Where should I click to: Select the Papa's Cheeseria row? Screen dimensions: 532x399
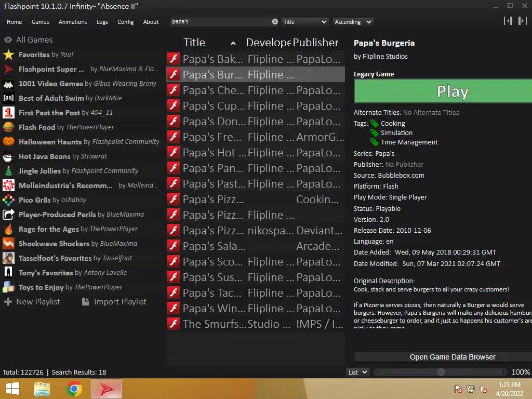(x=256, y=90)
